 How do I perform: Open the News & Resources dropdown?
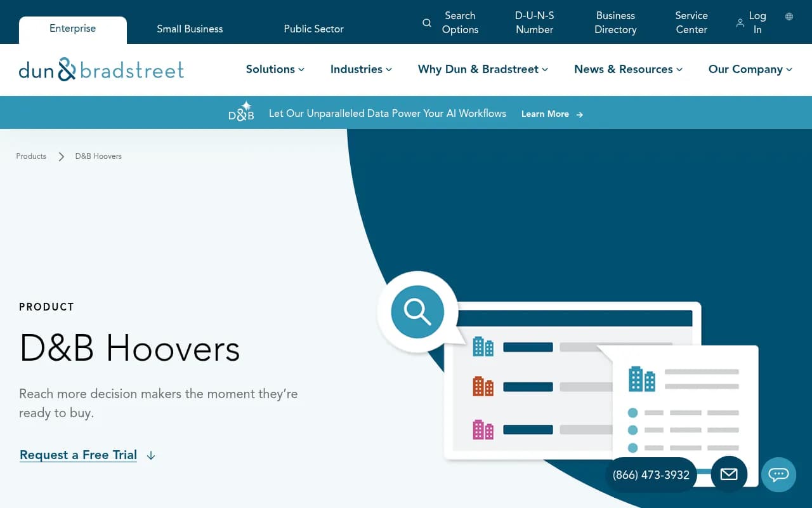[x=679, y=70]
